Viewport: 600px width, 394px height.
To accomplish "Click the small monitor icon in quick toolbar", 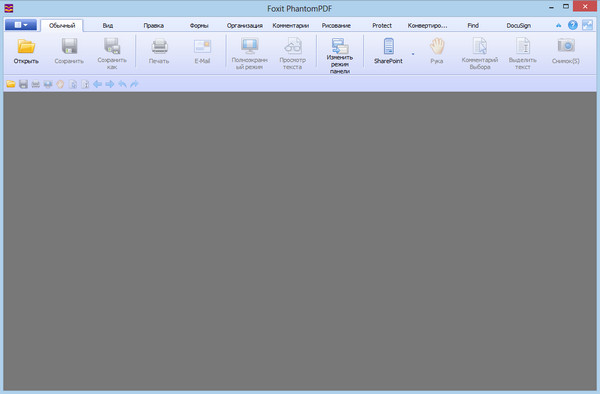I will [x=48, y=84].
